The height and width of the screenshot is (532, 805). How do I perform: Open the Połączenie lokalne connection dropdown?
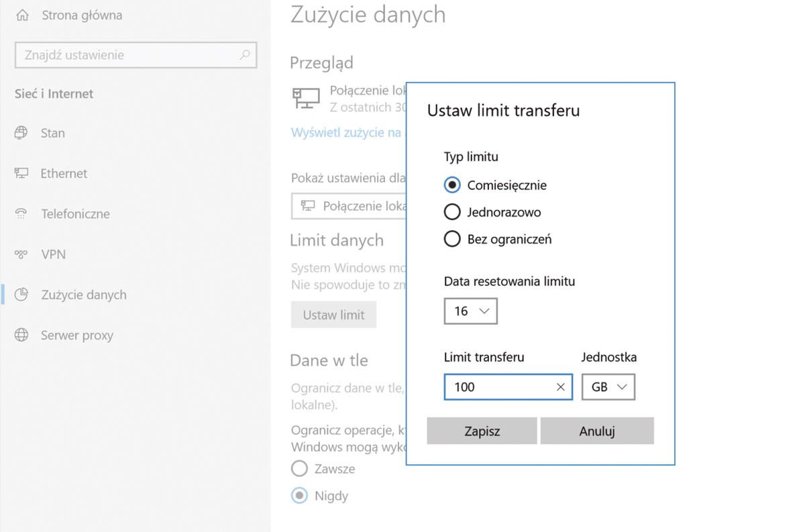pyautogui.click(x=349, y=206)
